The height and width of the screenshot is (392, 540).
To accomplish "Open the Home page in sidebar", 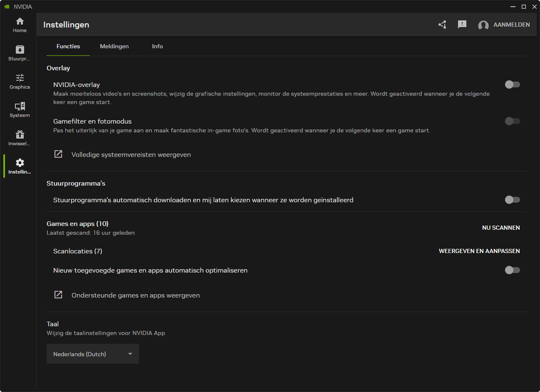I will 20,25.
